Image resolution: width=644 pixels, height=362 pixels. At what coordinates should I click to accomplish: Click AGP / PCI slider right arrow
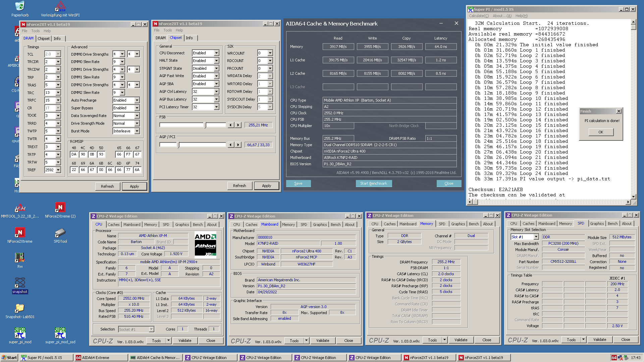[238, 145]
